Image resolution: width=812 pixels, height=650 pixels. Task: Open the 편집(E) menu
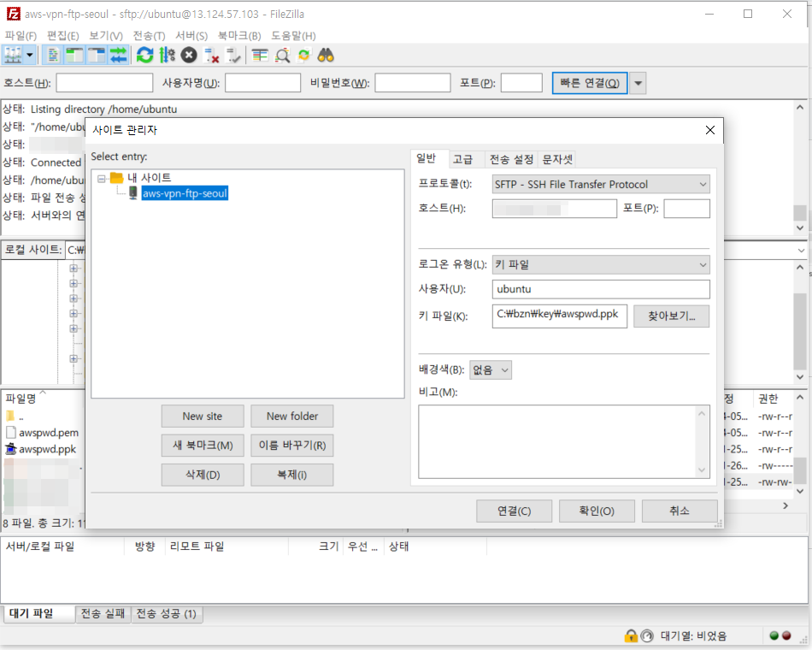tap(62, 36)
